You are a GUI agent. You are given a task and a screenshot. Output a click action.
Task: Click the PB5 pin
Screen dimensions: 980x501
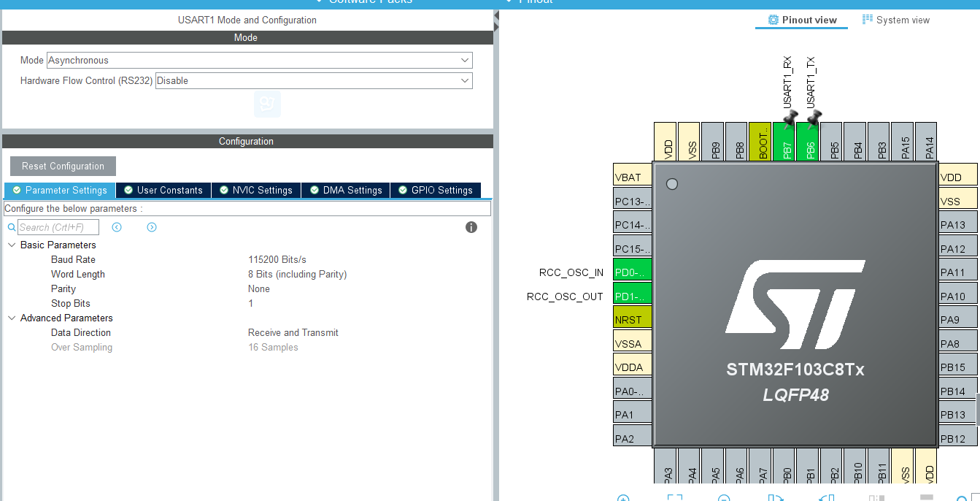(x=832, y=142)
